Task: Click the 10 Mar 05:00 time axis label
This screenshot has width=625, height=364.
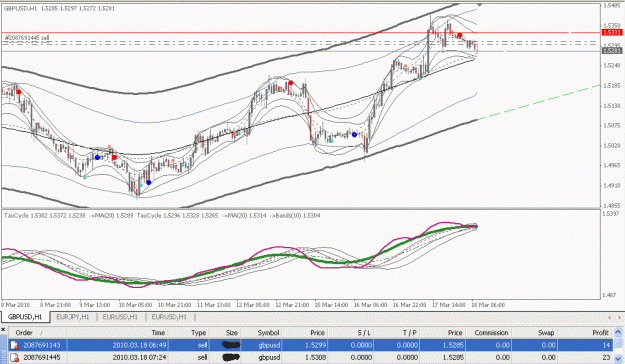Action: (135, 305)
